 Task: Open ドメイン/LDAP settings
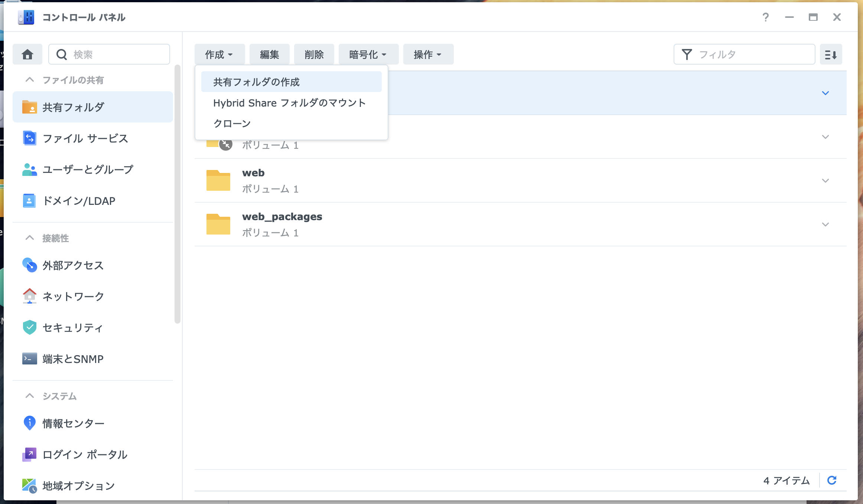(x=78, y=201)
